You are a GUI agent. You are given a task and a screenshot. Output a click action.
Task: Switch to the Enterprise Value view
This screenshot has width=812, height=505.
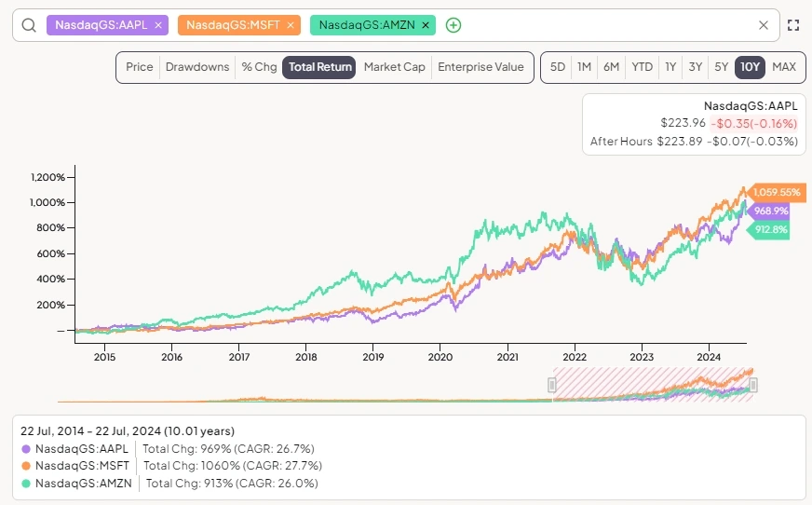coord(480,67)
